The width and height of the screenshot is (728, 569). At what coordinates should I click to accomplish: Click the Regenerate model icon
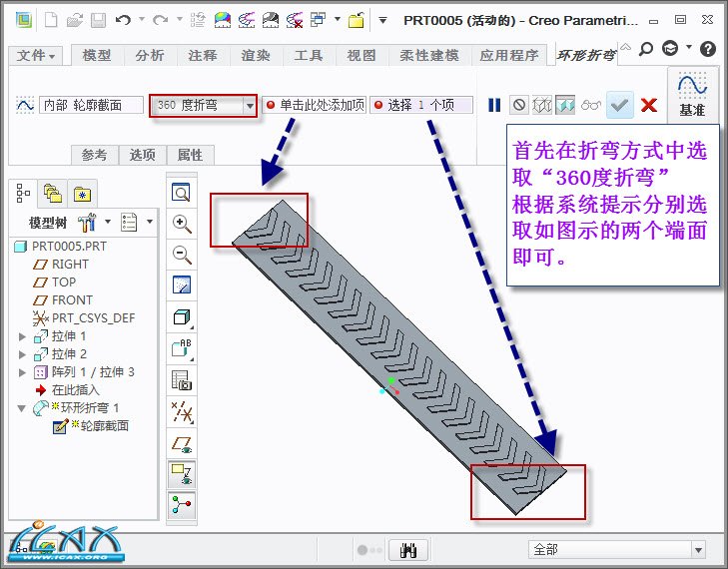[x=198, y=20]
